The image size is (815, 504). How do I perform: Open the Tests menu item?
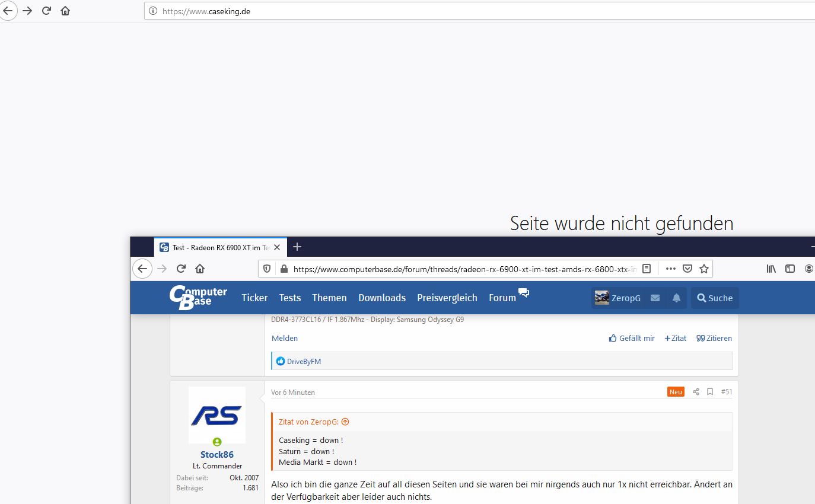[x=290, y=298]
